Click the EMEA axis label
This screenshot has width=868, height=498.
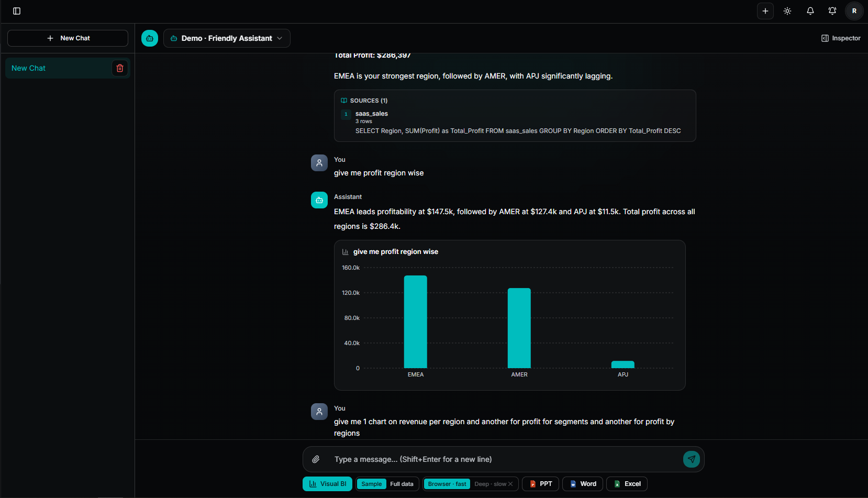tap(416, 374)
